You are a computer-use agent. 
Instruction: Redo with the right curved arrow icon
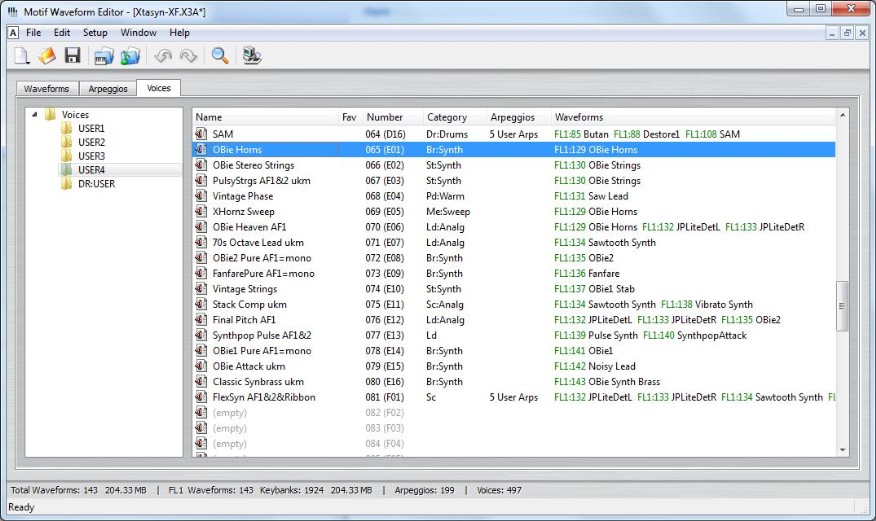coord(188,56)
